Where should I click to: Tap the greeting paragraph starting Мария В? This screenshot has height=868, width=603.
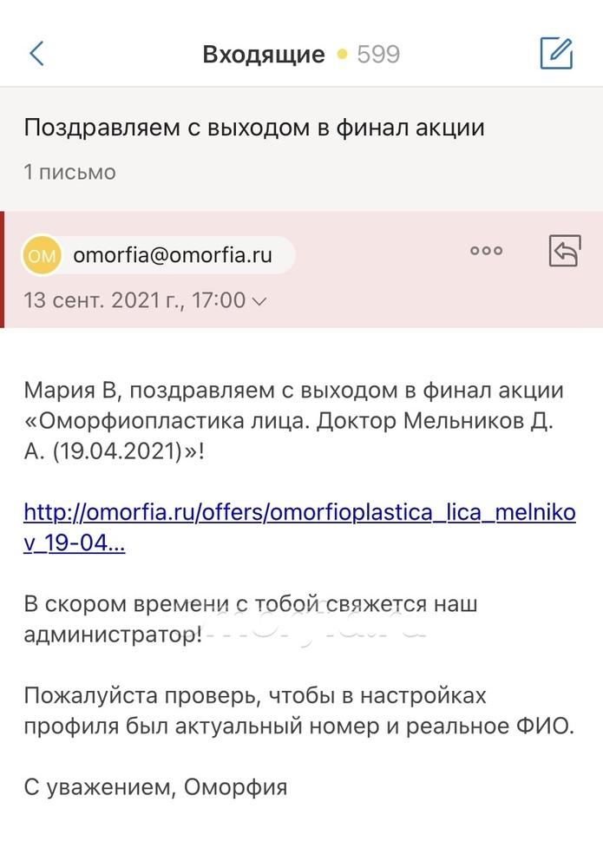click(x=293, y=421)
